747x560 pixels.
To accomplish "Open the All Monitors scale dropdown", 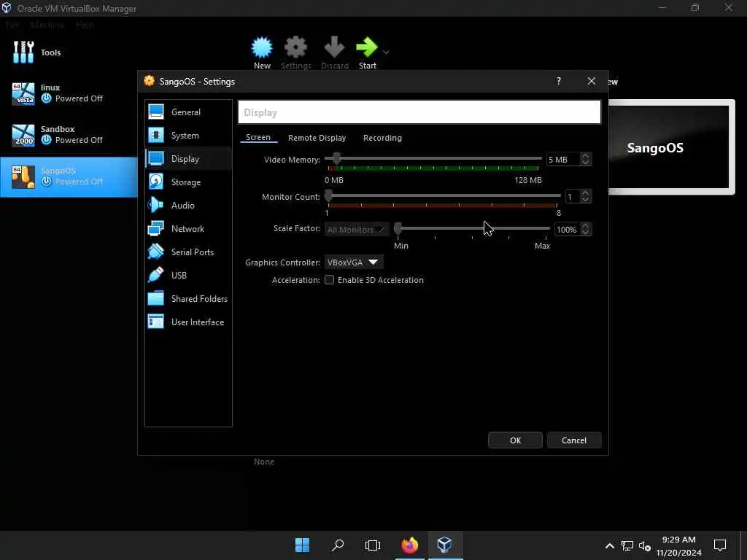I will (x=356, y=230).
